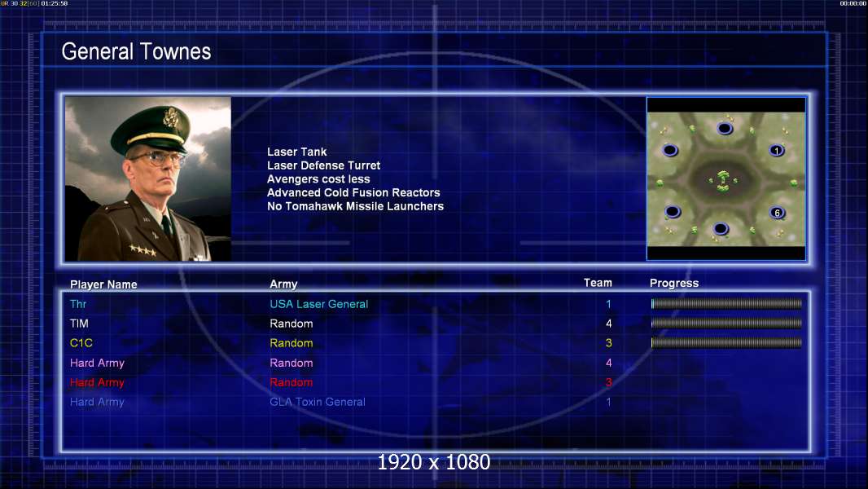
Task: Select the pink Hard Army player name
Action: pos(97,363)
